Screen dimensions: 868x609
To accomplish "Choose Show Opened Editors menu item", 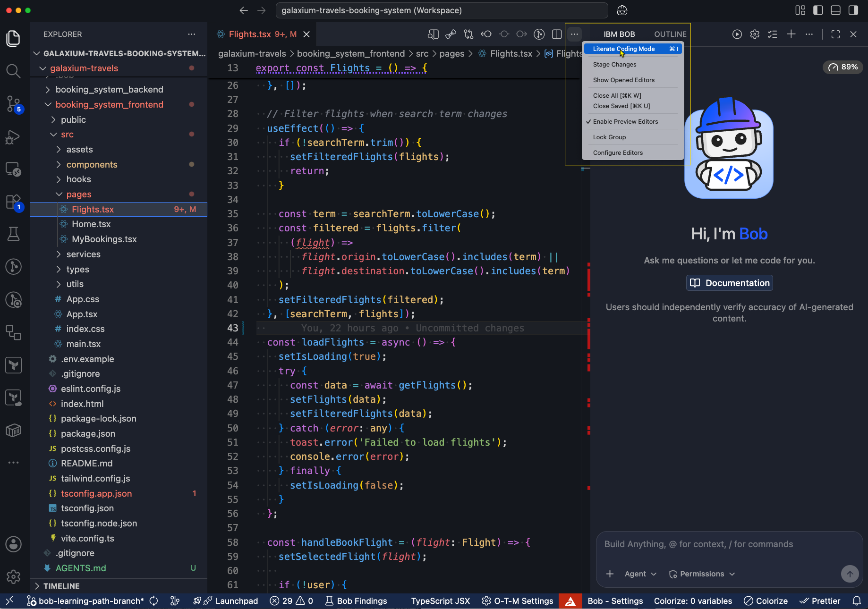I will click(633, 80).
